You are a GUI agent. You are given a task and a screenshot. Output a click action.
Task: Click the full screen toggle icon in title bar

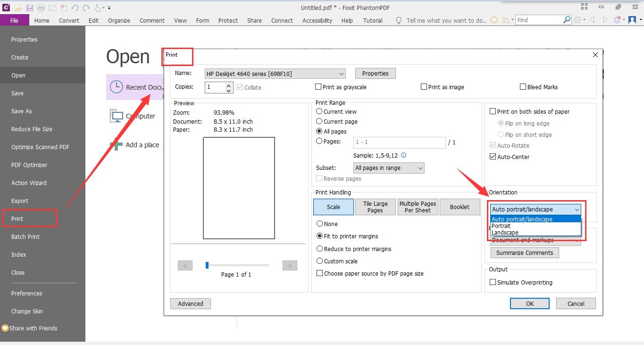pos(585,7)
